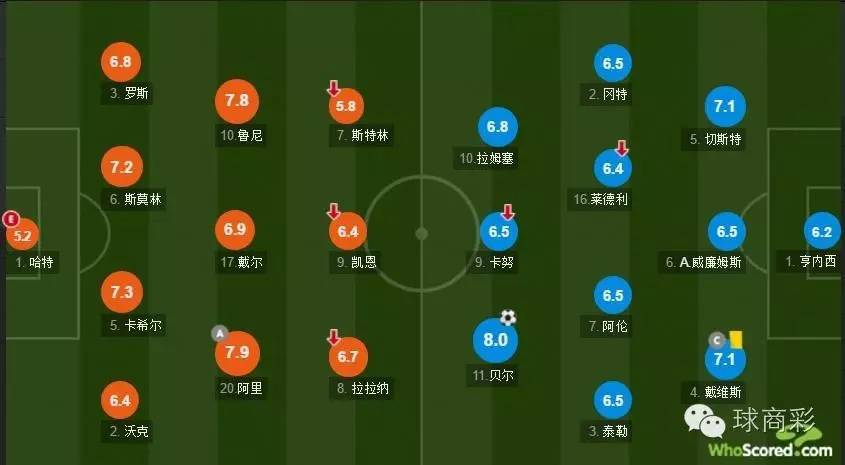This screenshot has height=465, width=845.
Task: Select 鲁尼's 7.8 rating circle
Action: coord(238,101)
